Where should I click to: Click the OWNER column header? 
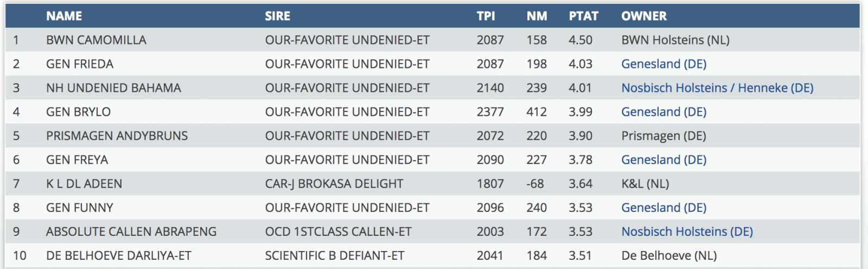pos(644,16)
